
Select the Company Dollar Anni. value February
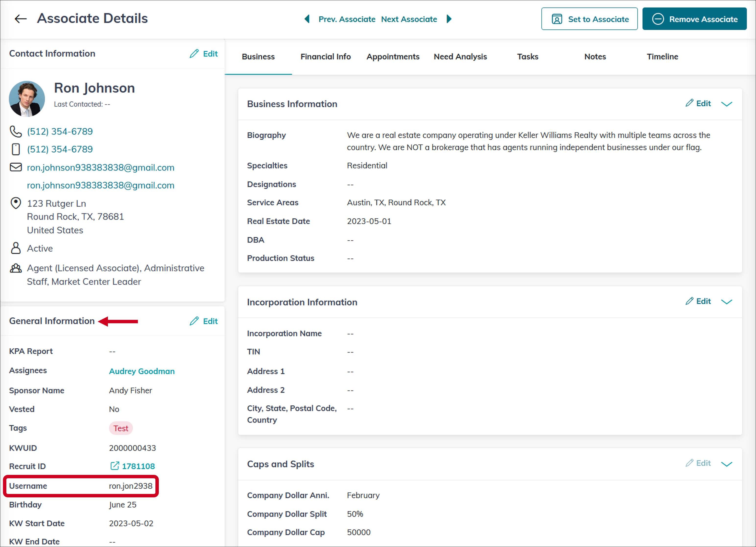363,495
